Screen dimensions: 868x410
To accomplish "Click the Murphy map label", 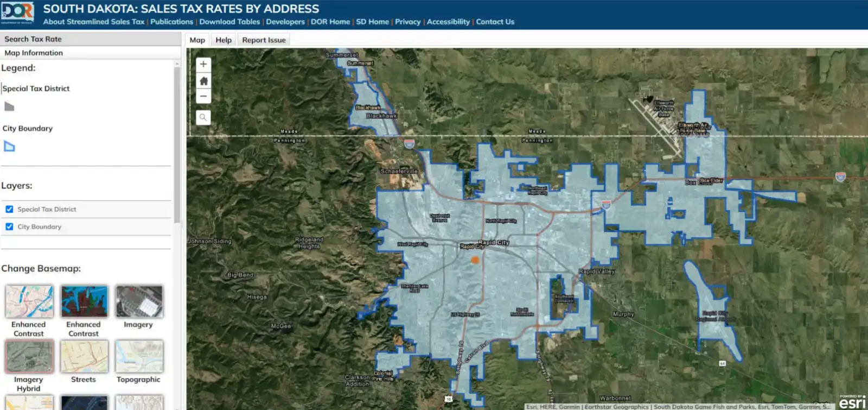I will pos(623,314).
